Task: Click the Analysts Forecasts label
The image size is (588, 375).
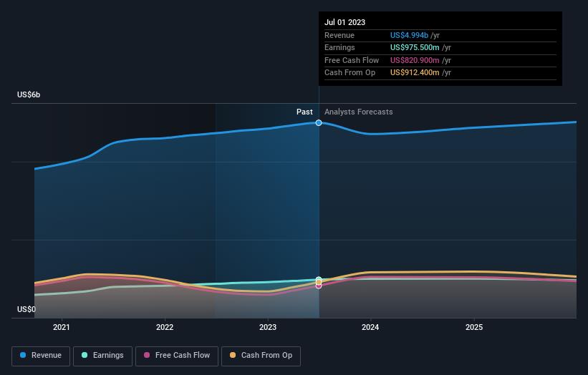Action: click(x=359, y=112)
